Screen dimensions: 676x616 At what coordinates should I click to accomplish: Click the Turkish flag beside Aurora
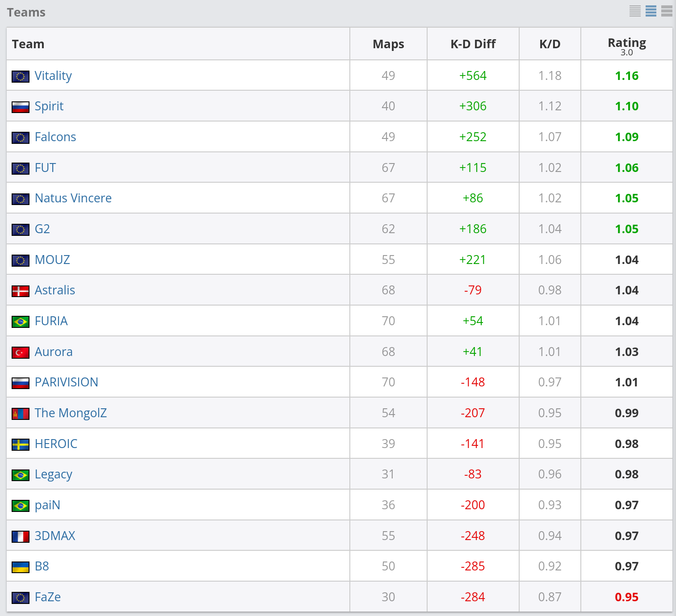click(x=21, y=352)
